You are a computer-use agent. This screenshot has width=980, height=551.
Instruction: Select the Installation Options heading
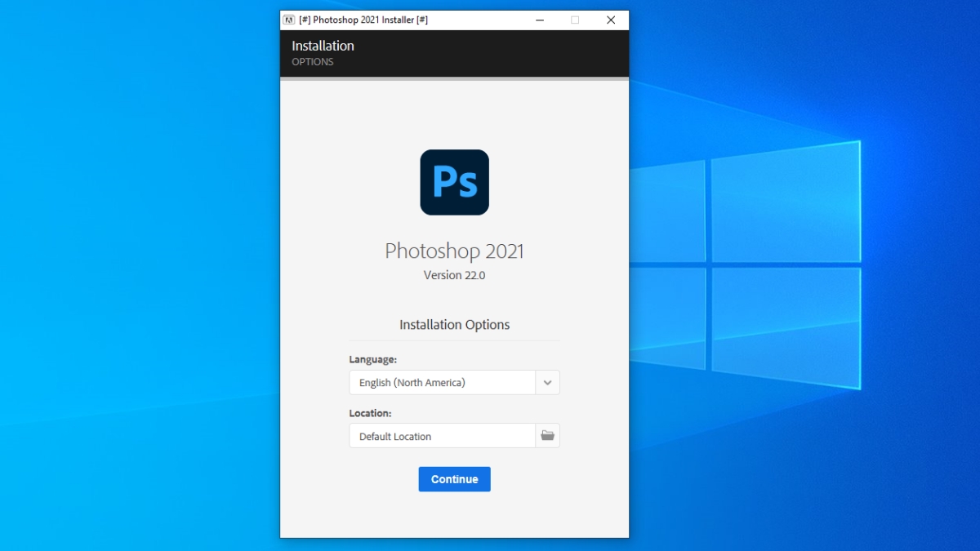tap(454, 324)
